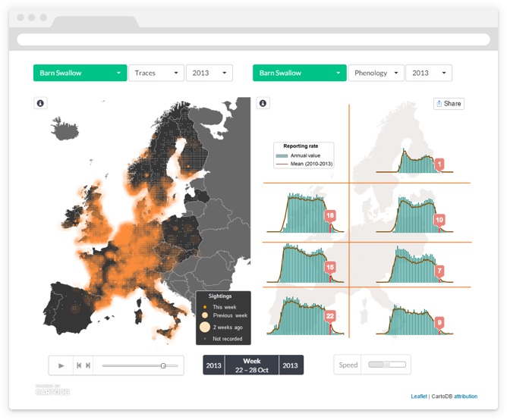The height and width of the screenshot is (420, 507).
Task: Click the red marker labeled 18
Action: point(330,216)
